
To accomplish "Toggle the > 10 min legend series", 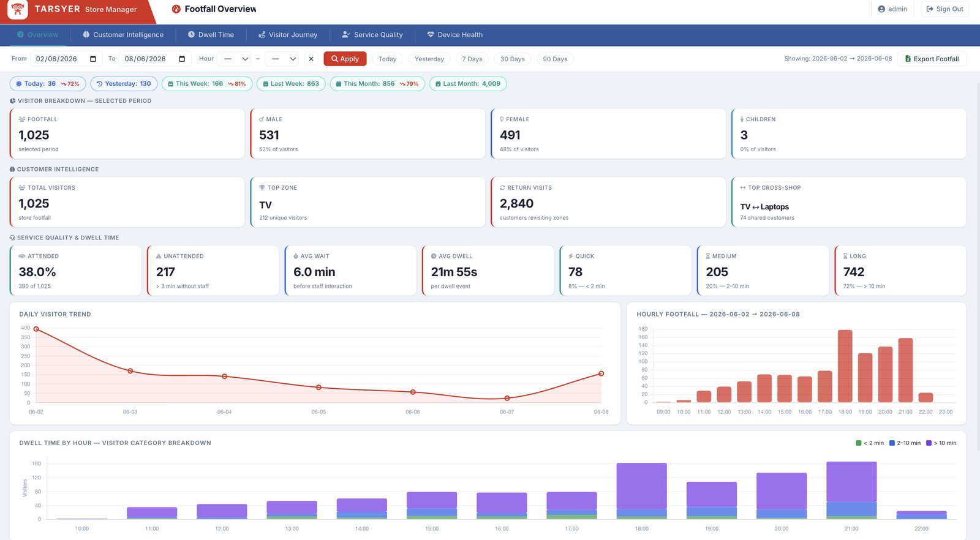I will [x=941, y=443].
